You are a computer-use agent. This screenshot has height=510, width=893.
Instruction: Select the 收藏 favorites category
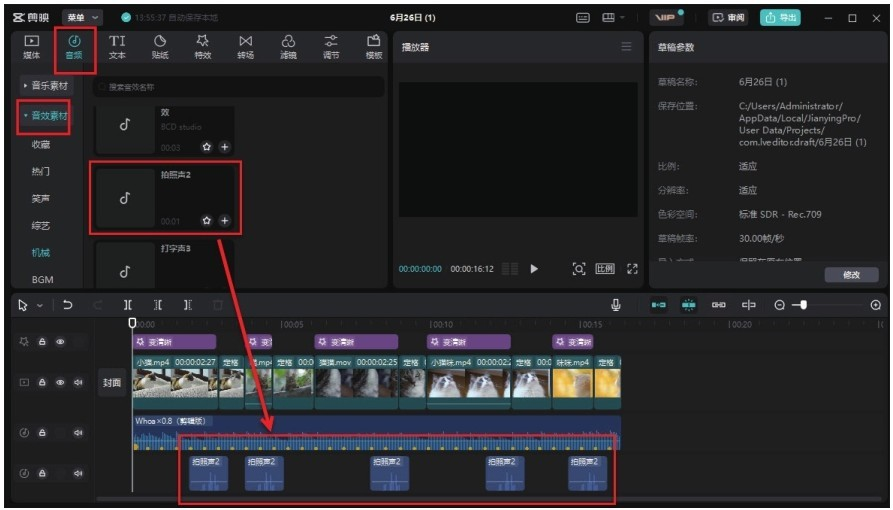[x=40, y=145]
